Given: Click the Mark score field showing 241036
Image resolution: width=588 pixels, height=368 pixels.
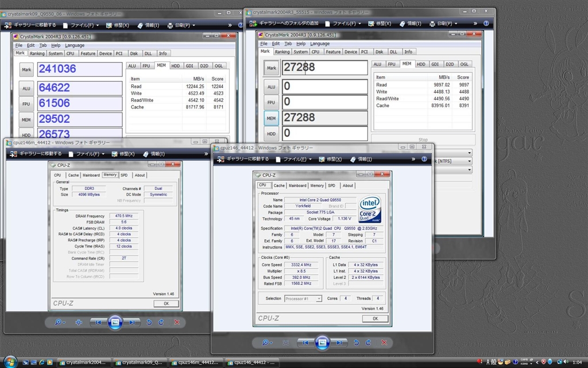Looking at the screenshot, I should coord(80,69).
